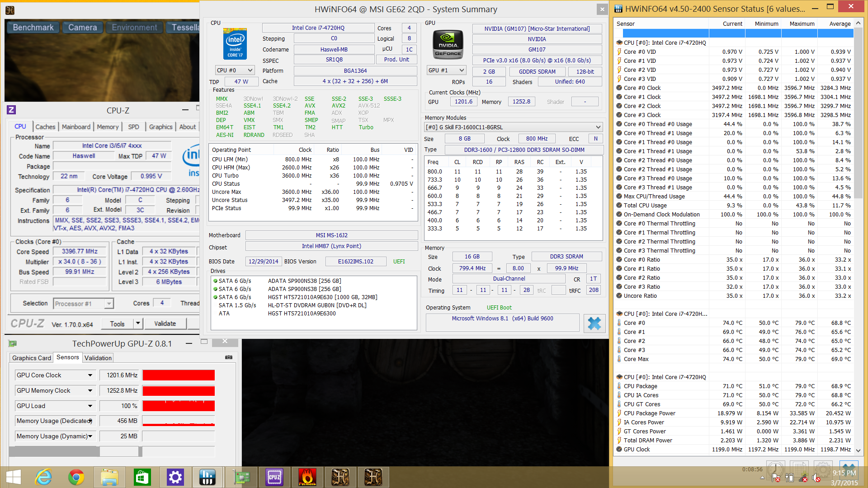Viewport: 868px width, 488px height.
Task: Open the Heaven Benchmark menu tab
Action: 33,28
